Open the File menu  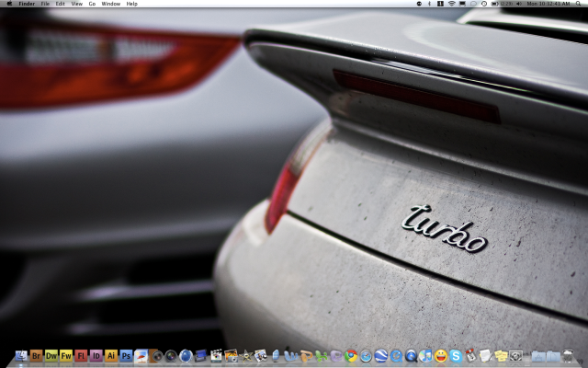tap(45, 4)
